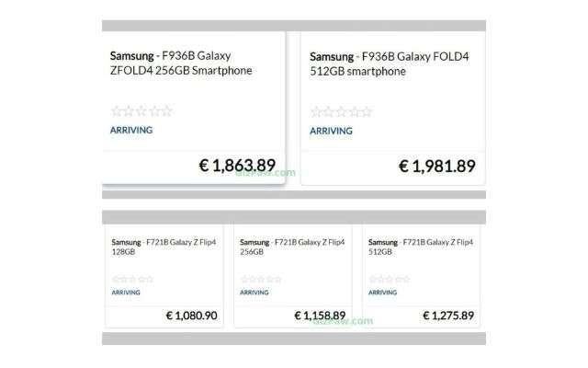This screenshot has height=368, width=588.
Task: Open the Samsung Galaxy FOLD4 512GB listing
Action: coord(390,63)
